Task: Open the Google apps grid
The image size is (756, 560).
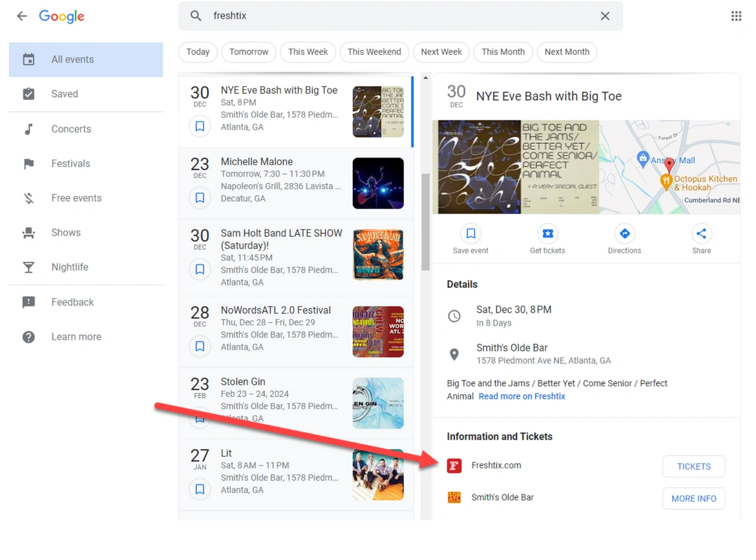Action: [736, 16]
